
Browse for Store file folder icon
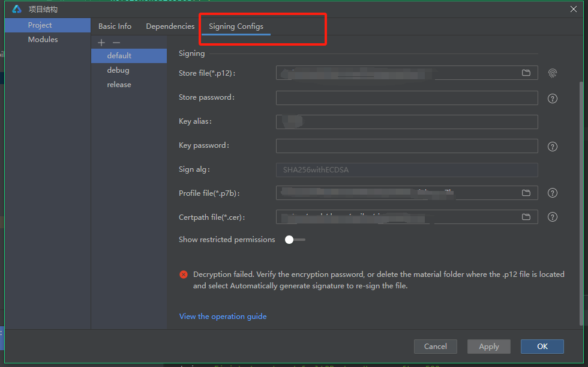point(526,73)
